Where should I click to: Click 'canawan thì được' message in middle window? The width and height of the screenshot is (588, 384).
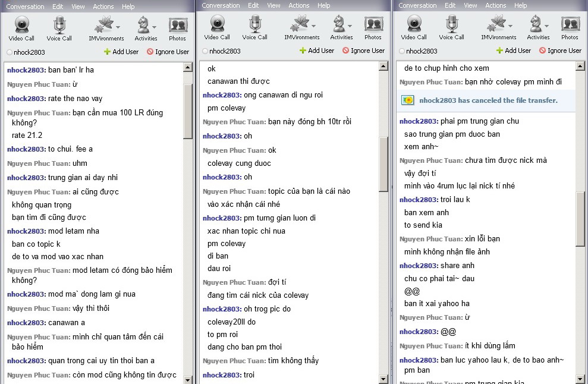(x=238, y=81)
